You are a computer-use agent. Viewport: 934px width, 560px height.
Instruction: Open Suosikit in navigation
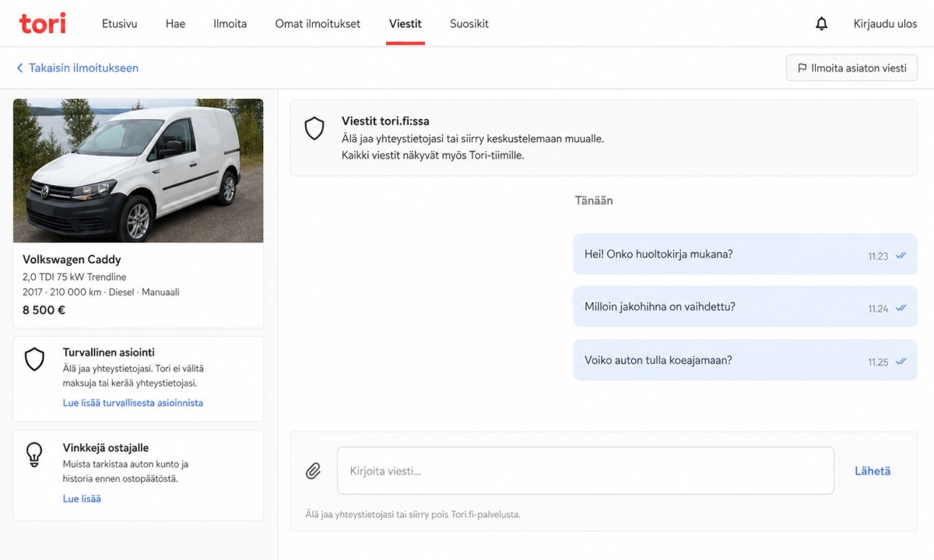(x=469, y=24)
